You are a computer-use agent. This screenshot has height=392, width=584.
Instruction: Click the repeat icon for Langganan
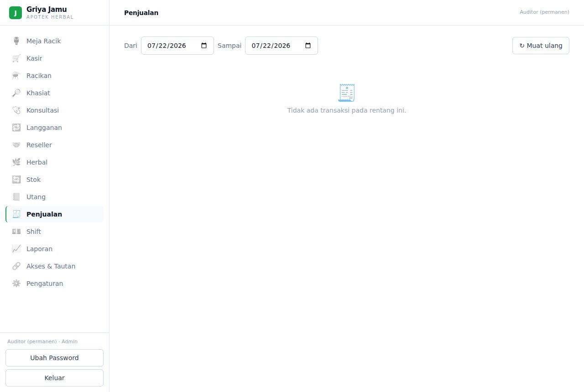(16, 128)
